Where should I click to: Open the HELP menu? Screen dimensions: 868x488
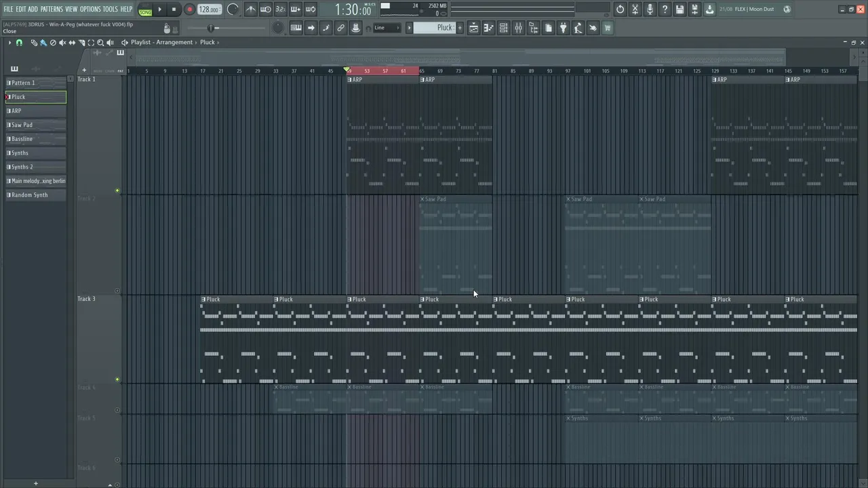pyautogui.click(x=126, y=9)
